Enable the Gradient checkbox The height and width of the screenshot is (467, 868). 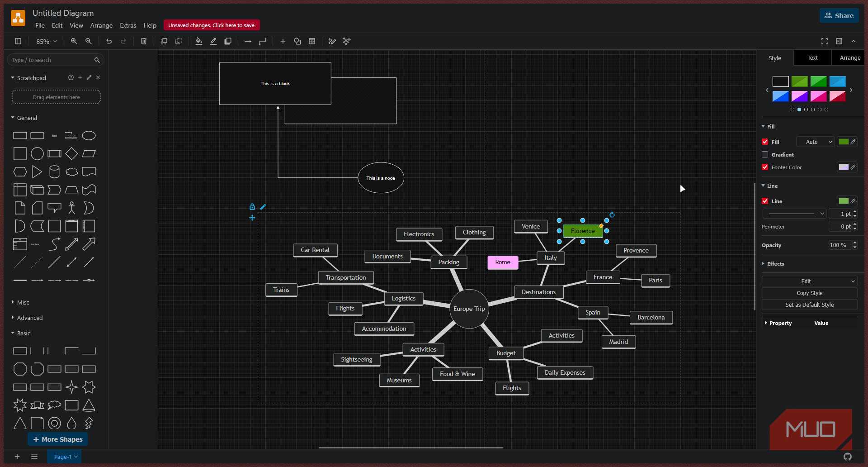(765, 154)
